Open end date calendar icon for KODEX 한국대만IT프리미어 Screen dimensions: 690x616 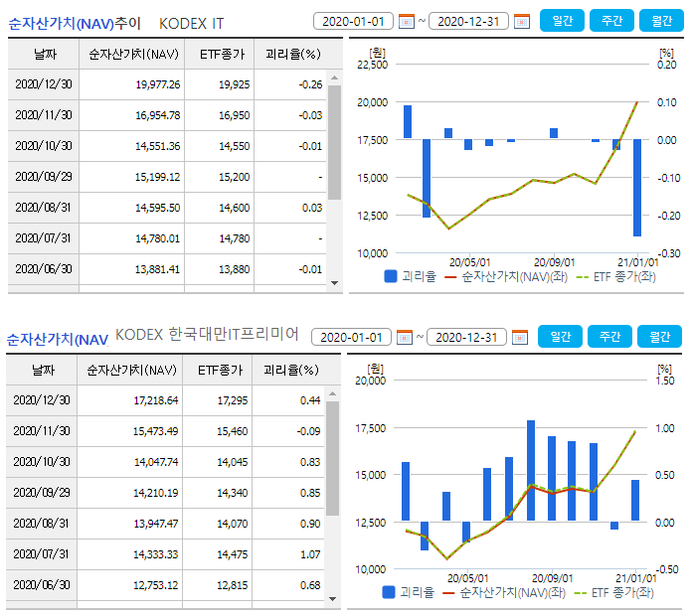520,337
